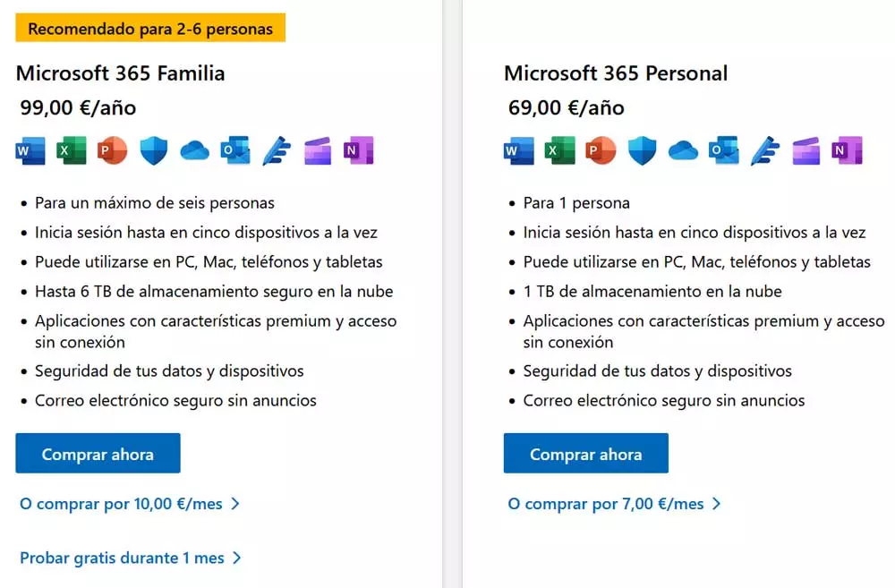Viewport: 895px width, 588px height.
Task: Click the OneDrive cloud icon in Familia plan
Action: pos(194,151)
